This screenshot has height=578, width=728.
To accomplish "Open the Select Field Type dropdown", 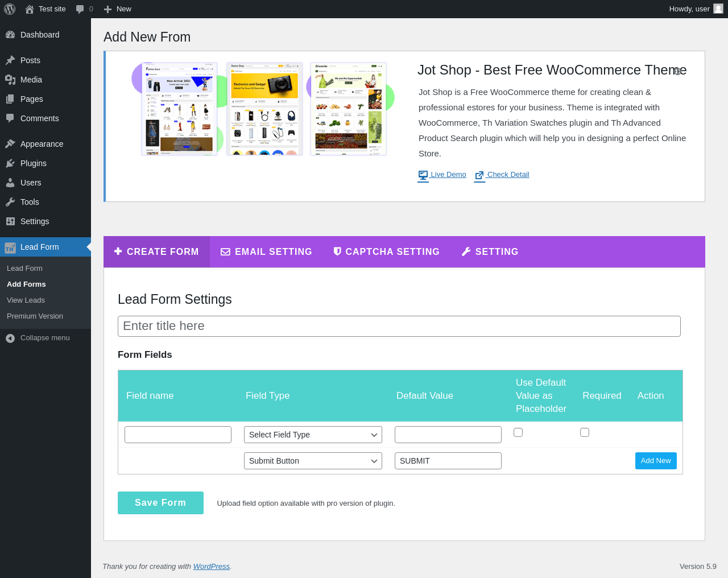I will (x=313, y=435).
